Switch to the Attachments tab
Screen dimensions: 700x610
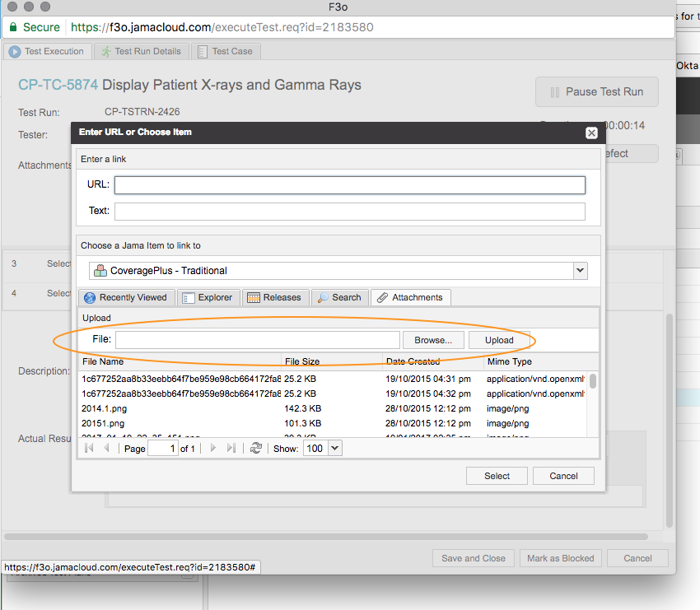[410, 298]
